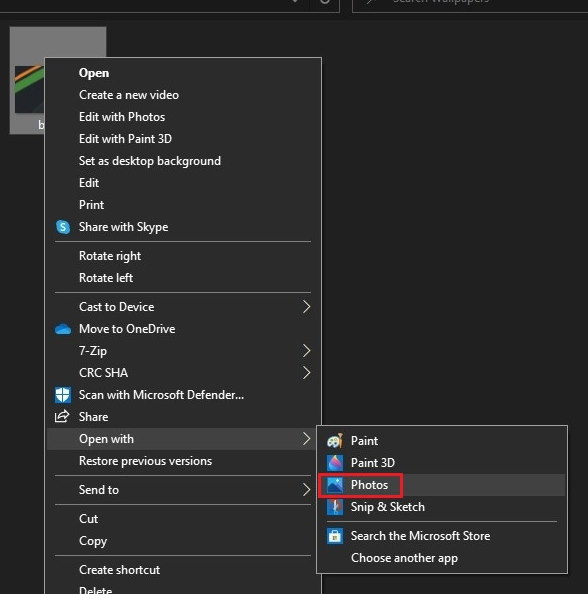588x594 pixels.
Task: Click the Skype icon in the context menu
Action: coord(63,227)
